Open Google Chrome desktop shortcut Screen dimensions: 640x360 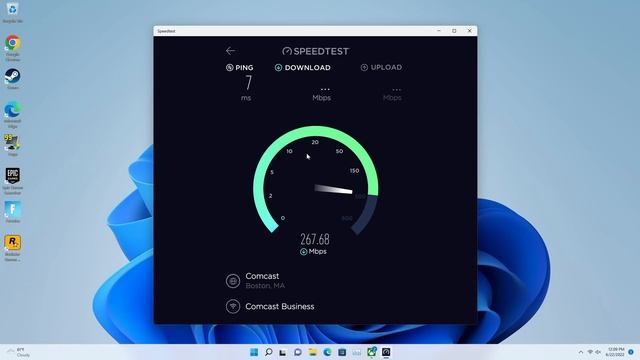tap(12, 47)
